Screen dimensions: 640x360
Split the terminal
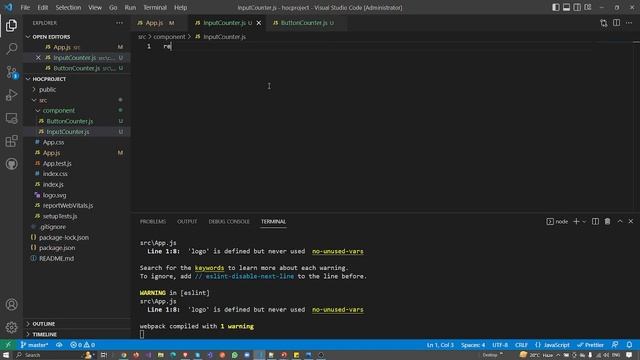click(x=595, y=221)
